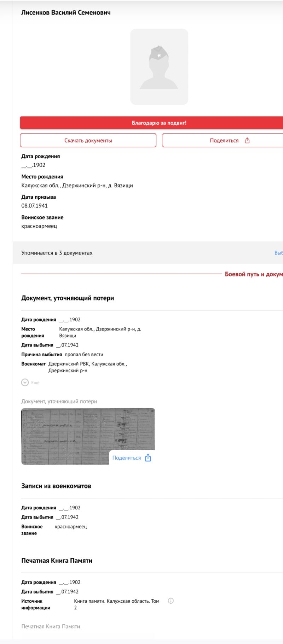Click the "Упоминается в 3 документах" bar text

click(57, 253)
